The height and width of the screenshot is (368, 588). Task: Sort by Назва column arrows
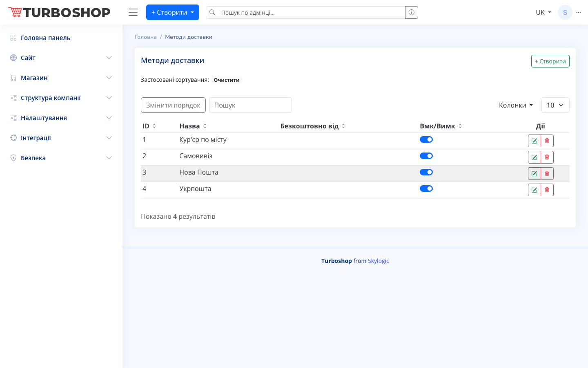click(x=205, y=126)
